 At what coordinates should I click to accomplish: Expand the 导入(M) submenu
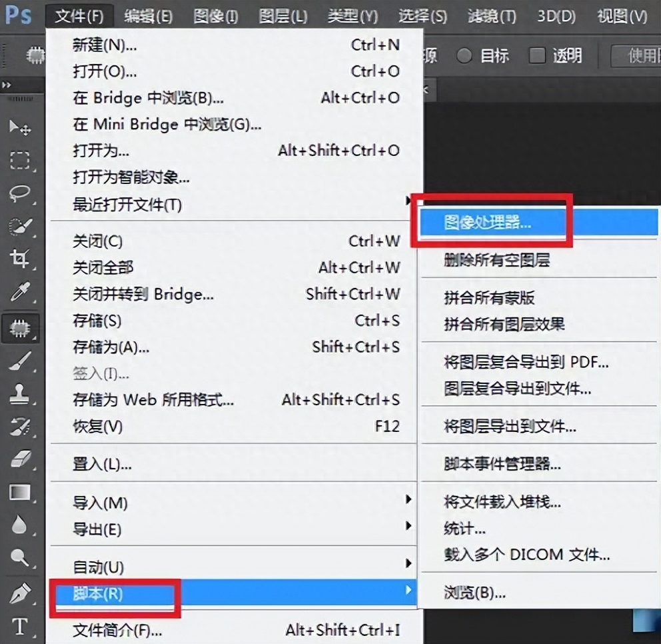[x=234, y=503]
